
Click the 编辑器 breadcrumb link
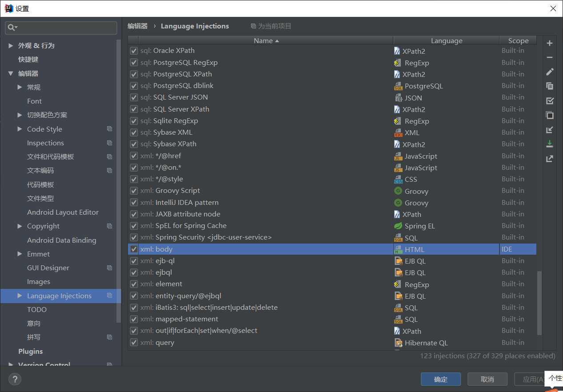tap(137, 26)
